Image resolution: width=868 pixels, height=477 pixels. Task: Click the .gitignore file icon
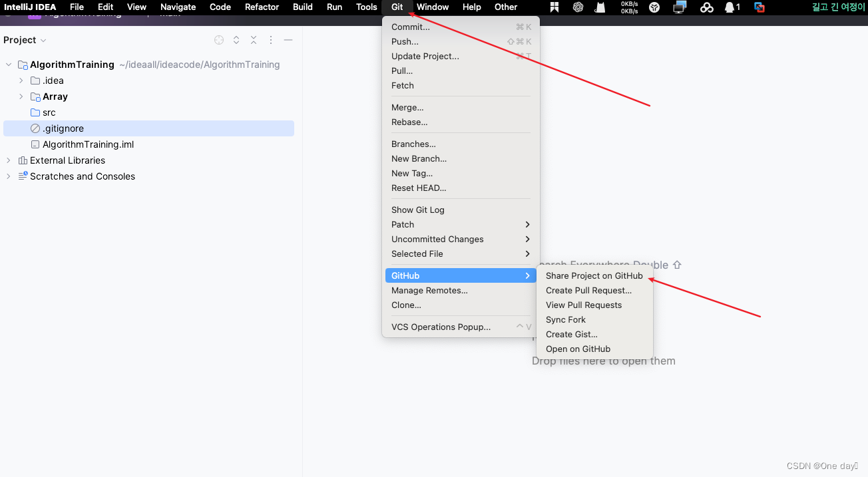(x=35, y=128)
